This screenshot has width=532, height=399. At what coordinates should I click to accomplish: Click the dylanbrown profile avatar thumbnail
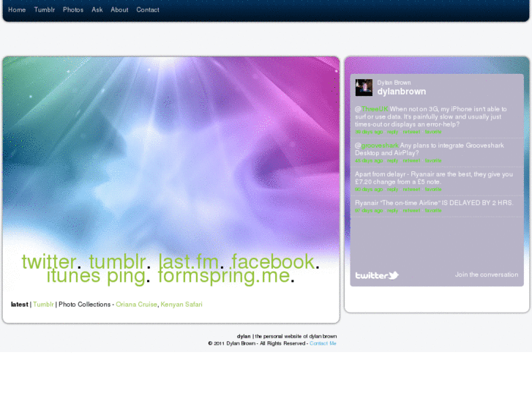pos(364,88)
